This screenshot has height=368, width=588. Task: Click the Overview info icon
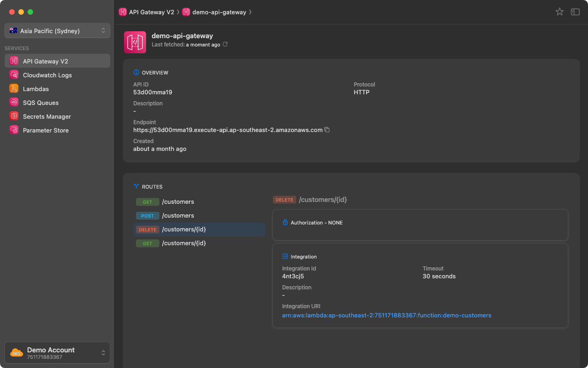[136, 72]
